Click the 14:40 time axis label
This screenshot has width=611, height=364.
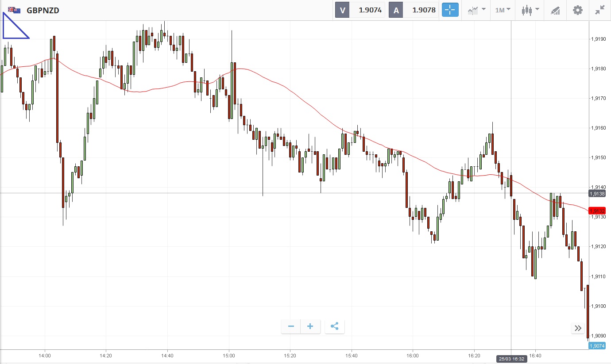167,355
